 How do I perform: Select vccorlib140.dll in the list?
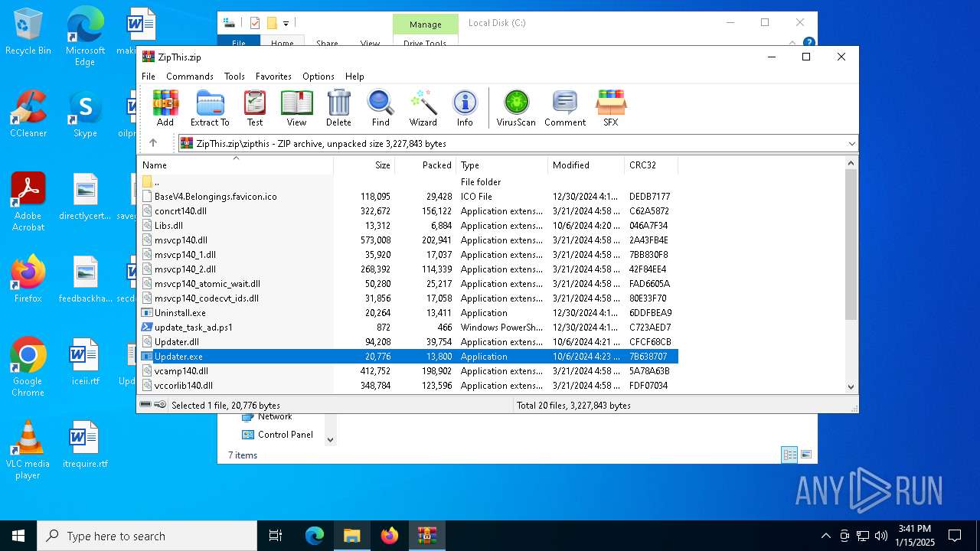[408, 386]
